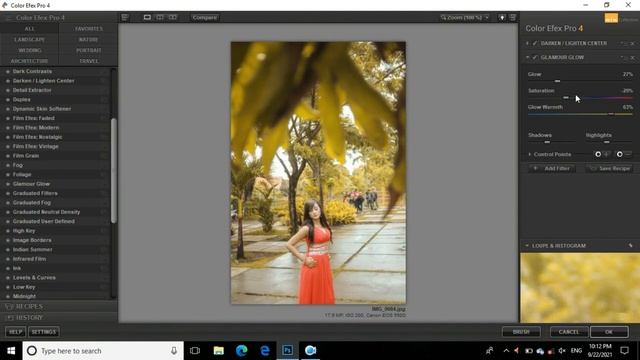Select the Nature category tab
The height and width of the screenshot is (360, 640).
point(89,40)
